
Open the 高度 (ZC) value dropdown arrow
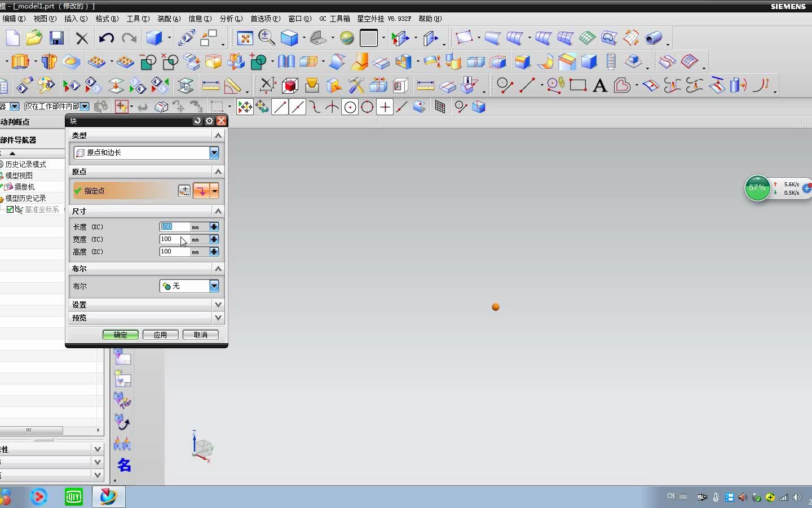(x=214, y=252)
